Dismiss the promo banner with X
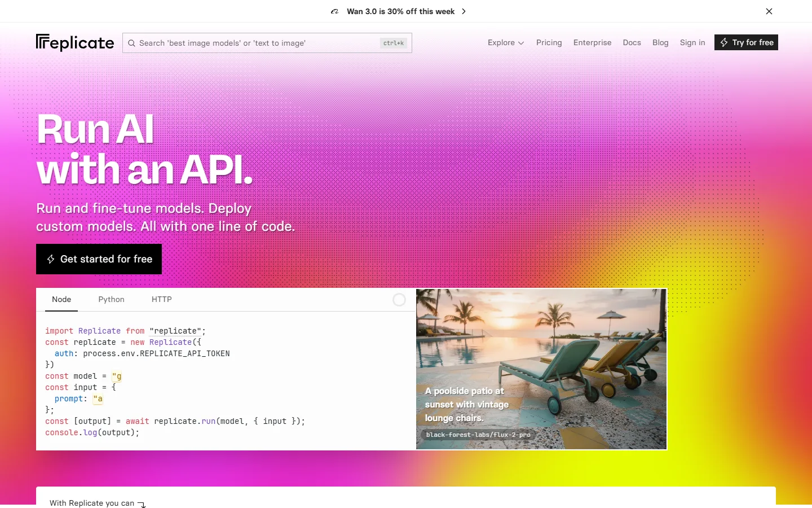The height and width of the screenshot is (508, 812). pyautogui.click(x=769, y=11)
